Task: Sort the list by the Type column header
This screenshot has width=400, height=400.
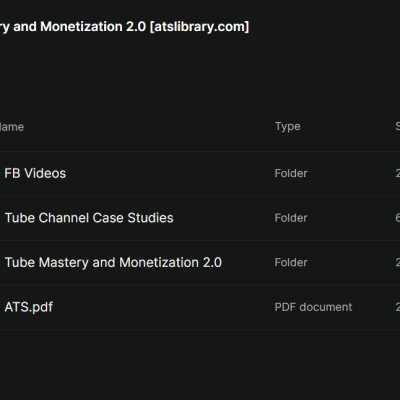Action: pos(287,127)
